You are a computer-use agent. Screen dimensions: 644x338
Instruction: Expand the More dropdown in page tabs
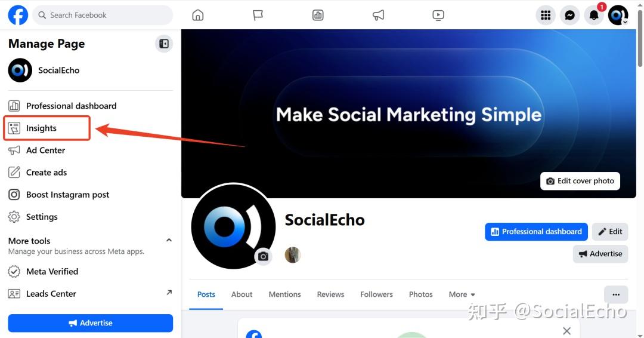coord(462,294)
